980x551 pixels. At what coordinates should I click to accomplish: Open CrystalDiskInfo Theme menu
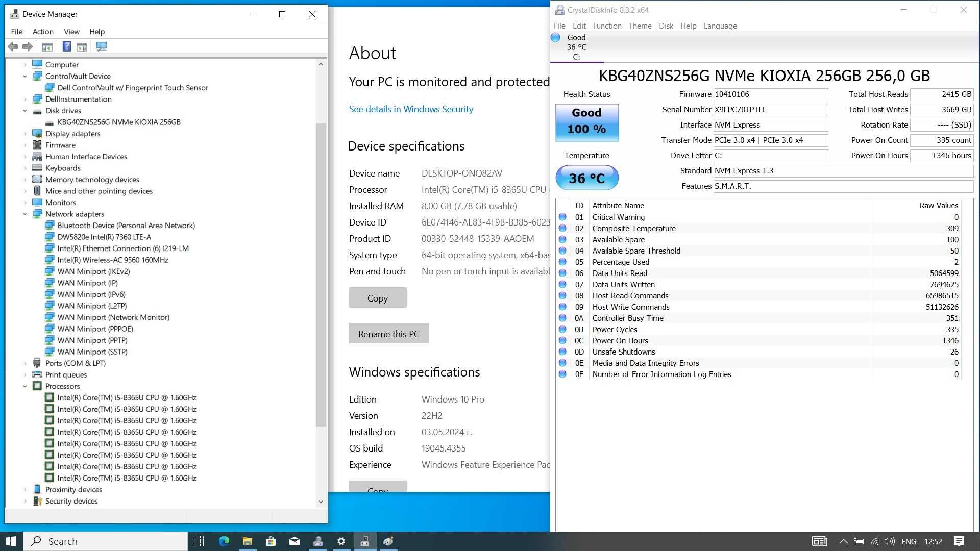point(640,26)
